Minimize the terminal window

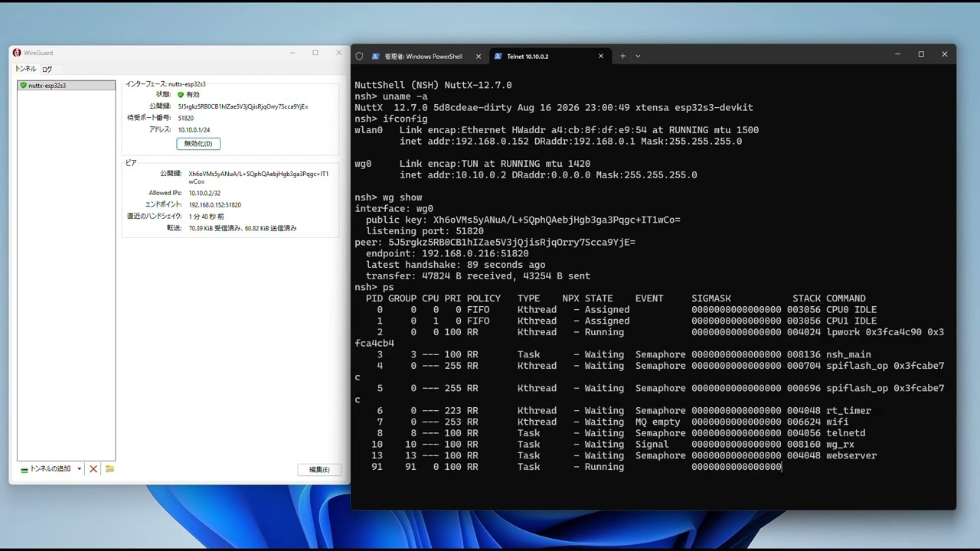click(x=898, y=54)
